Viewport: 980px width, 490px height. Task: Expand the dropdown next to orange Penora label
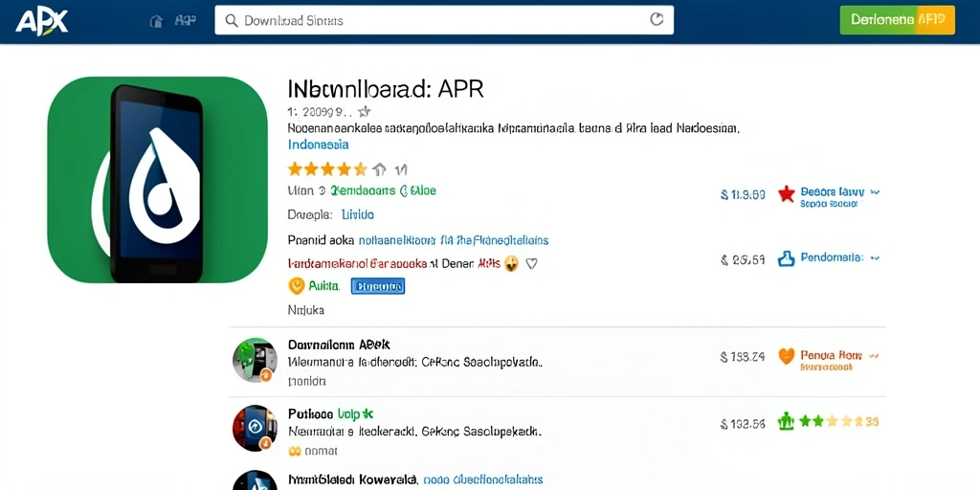pyautogui.click(x=874, y=356)
